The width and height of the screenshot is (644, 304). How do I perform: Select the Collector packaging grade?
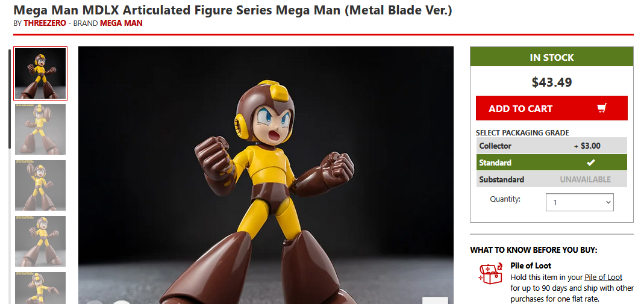552,146
